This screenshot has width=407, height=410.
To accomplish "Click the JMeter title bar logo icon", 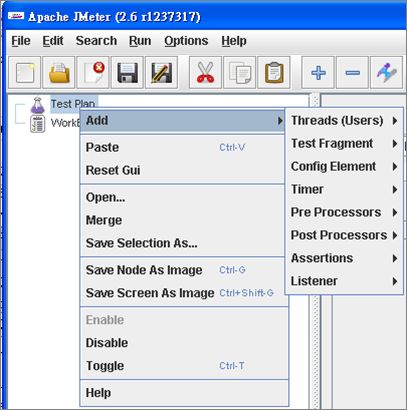I will pos(16,16).
